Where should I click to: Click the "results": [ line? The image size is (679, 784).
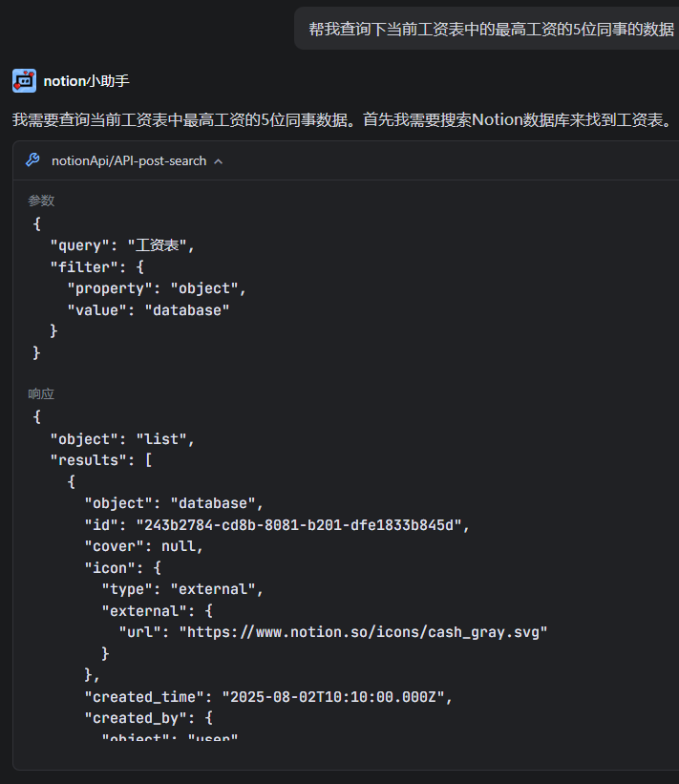coord(101,460)
